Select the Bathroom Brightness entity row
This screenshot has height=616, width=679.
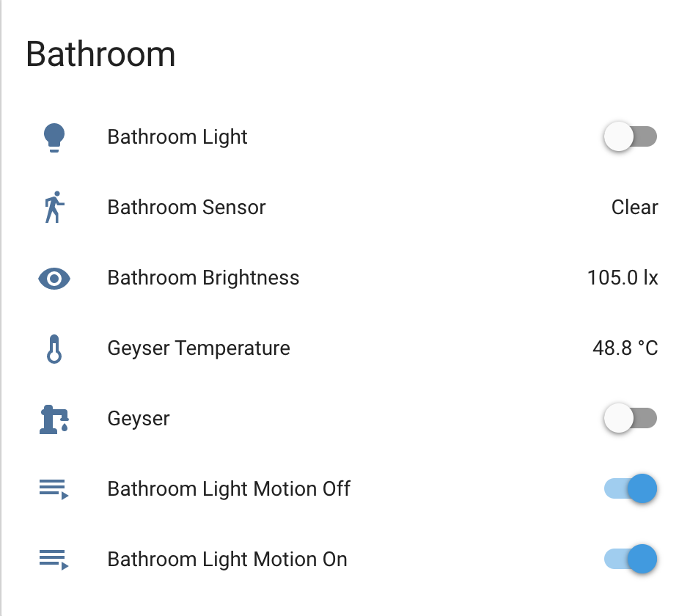point(203,278)
